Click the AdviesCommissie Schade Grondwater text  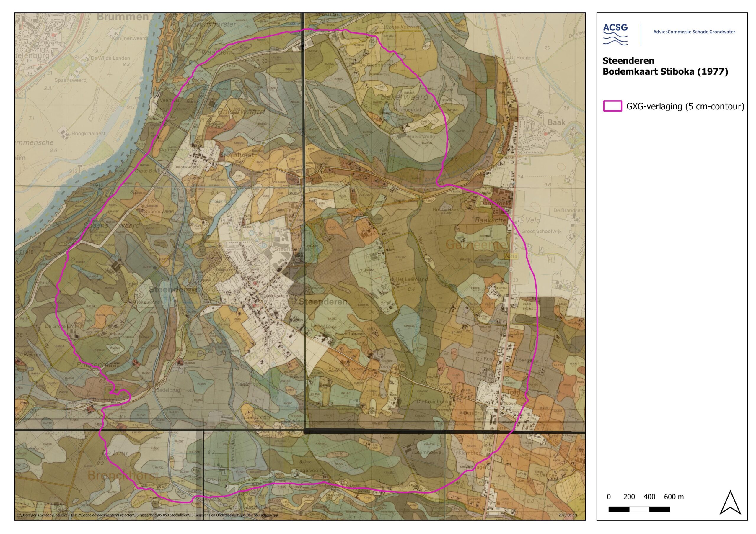pos(694,32)
